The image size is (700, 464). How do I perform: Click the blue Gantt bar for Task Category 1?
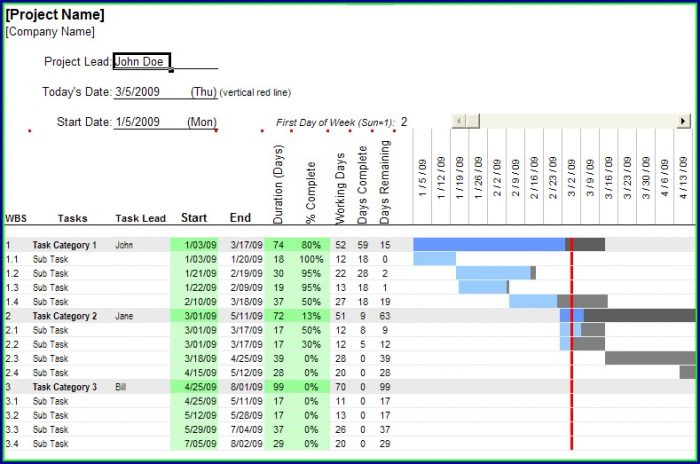pos(489,244)
